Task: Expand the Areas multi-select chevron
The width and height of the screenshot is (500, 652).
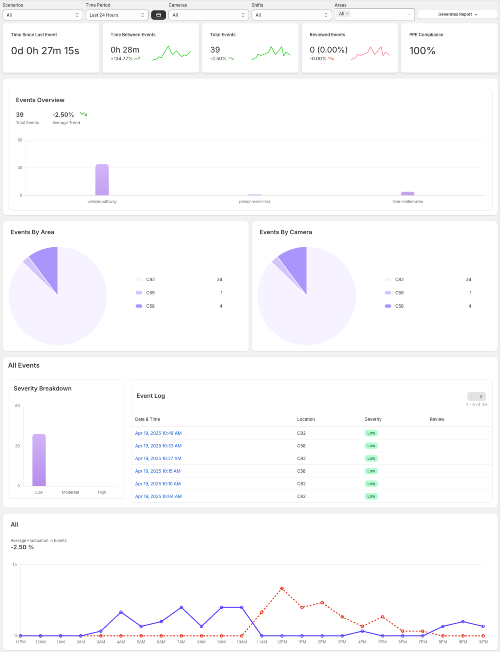Action: (409, 14)
